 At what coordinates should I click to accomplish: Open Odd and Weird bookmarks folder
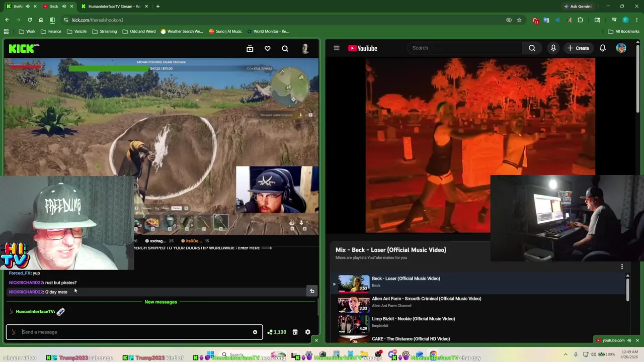tap(139, 31)
